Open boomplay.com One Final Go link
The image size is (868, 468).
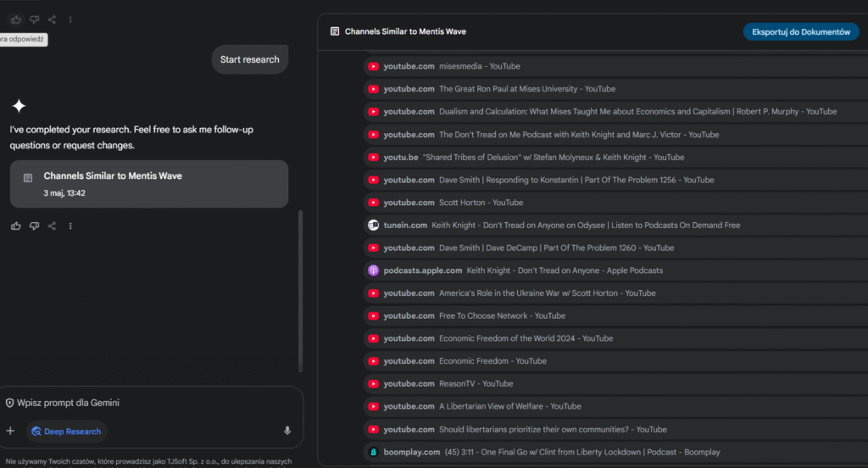click(615, 453)
